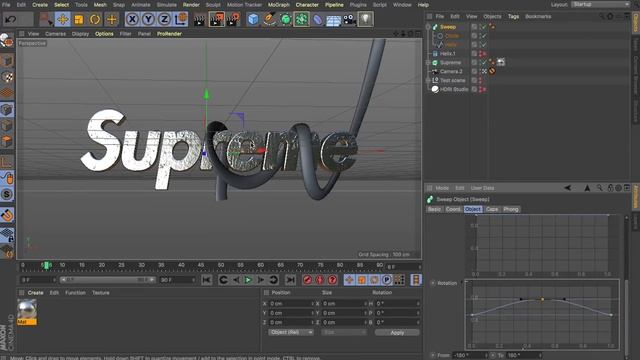Add a light object icon
The width and height of the screenshot is (640, 360).
tap(365, 19)
